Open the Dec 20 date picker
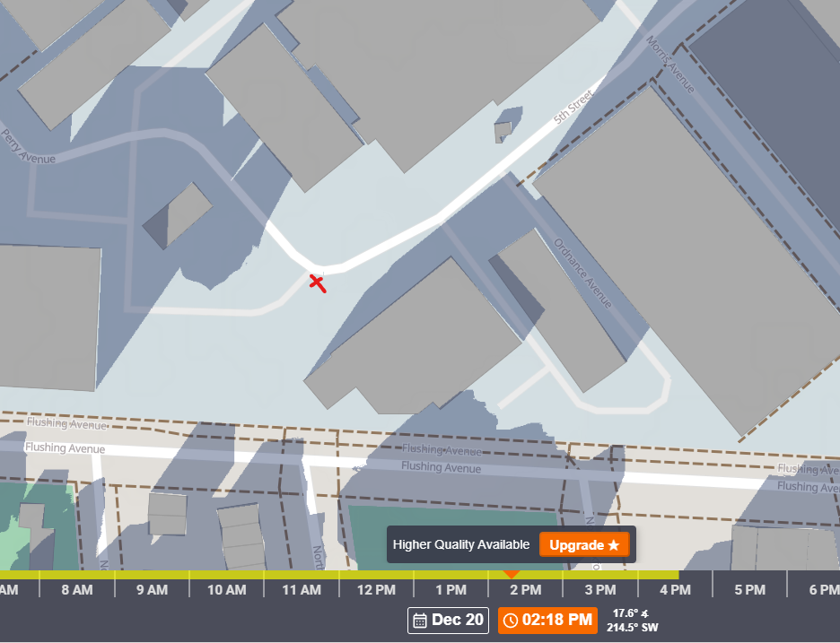This screenshot has width=840, height=643. [x=449, y=620]
